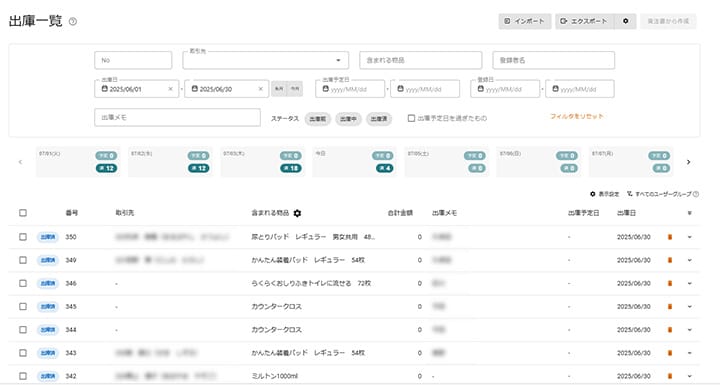This screenshot has height=385, width=720.
Task: Open 表示設定 display settings
Action: click(605, 194)
